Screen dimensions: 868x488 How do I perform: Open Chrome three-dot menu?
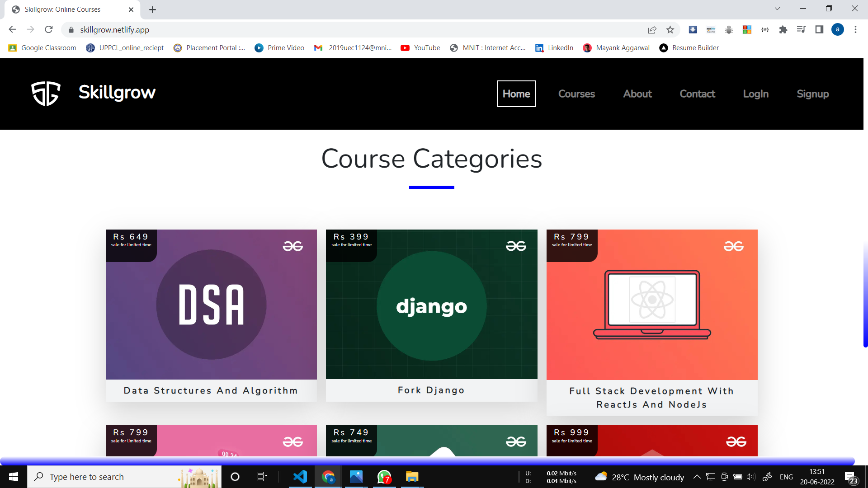coord(855,30)
